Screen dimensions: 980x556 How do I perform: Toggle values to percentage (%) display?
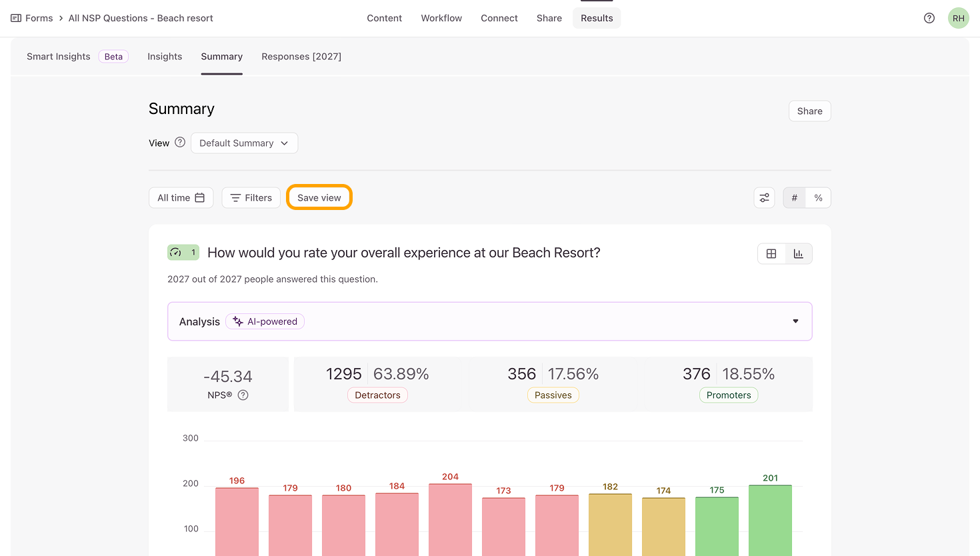[x=818, y=198]
